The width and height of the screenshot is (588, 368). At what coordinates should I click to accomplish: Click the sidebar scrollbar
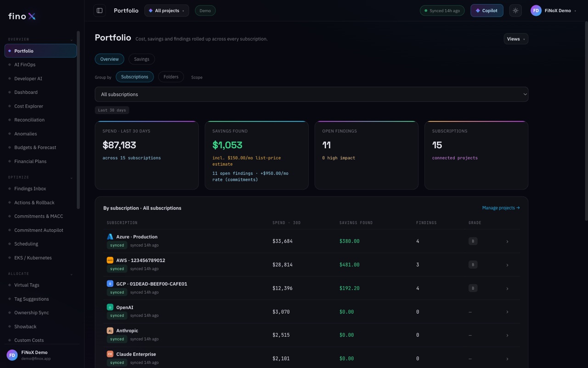(78, 120)
